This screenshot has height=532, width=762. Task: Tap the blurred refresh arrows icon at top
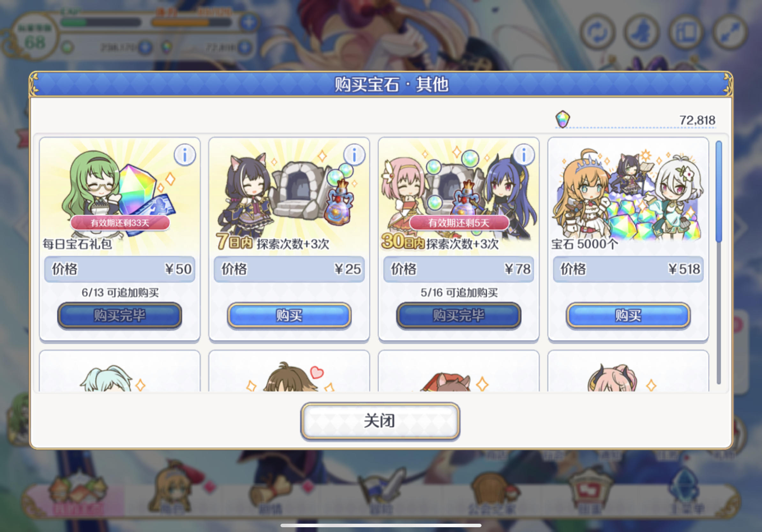click(597, 32)
